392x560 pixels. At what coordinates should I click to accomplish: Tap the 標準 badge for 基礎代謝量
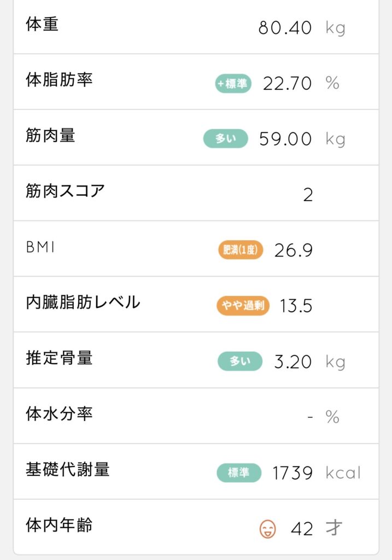point(239,472)
